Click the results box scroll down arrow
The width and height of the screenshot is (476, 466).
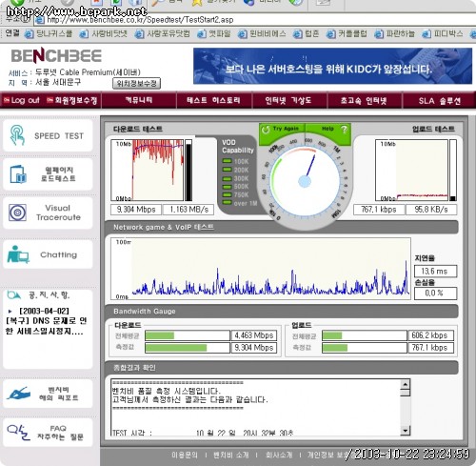406,431
